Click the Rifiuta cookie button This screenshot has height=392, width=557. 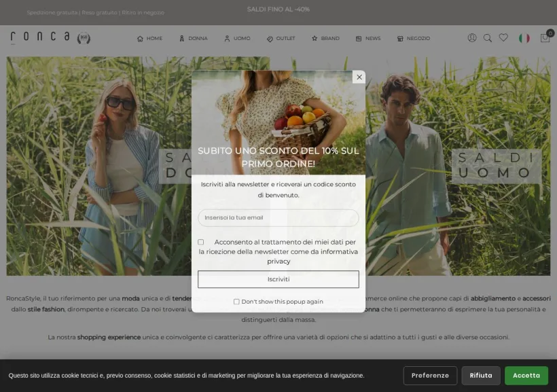click(x=481, y=375)
